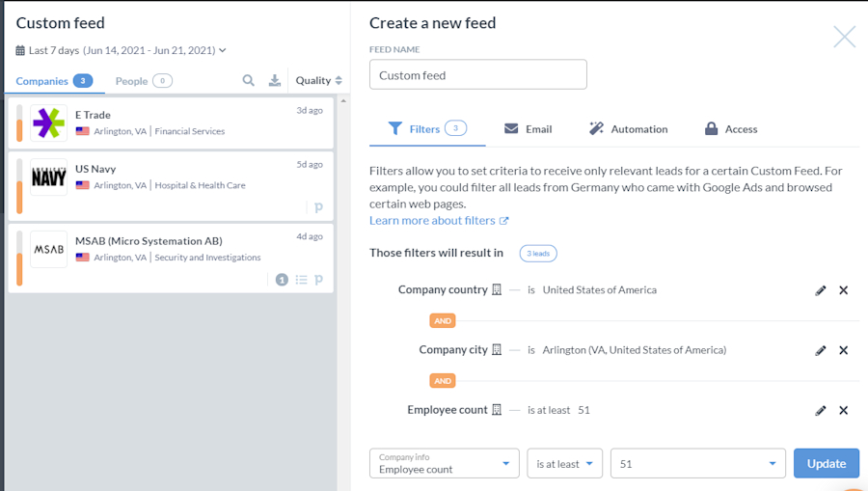This screenshot has height=491, width=868.
Task: Open the MSAB (Micro Systemation AB) name
Action: tap(149, 241)
